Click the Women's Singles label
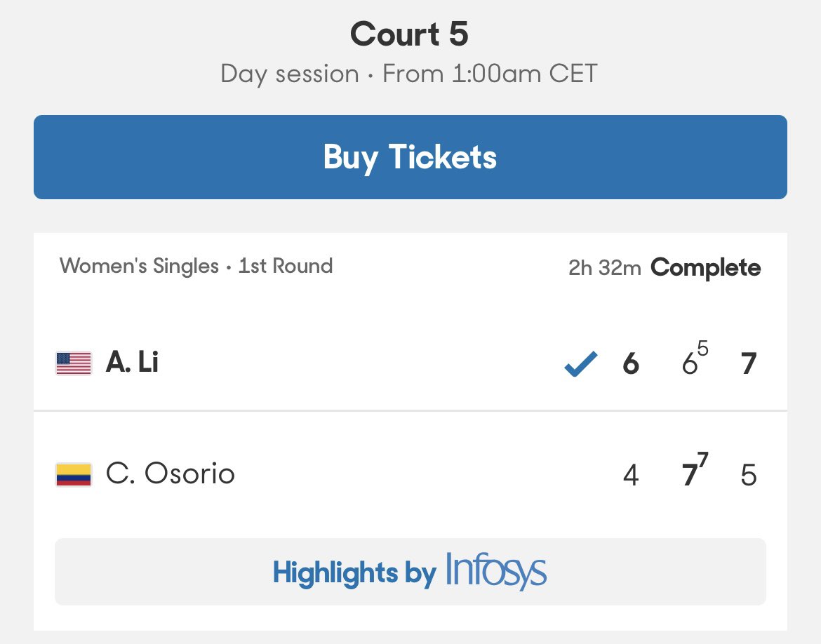821x644 pixels. (139, 267)
